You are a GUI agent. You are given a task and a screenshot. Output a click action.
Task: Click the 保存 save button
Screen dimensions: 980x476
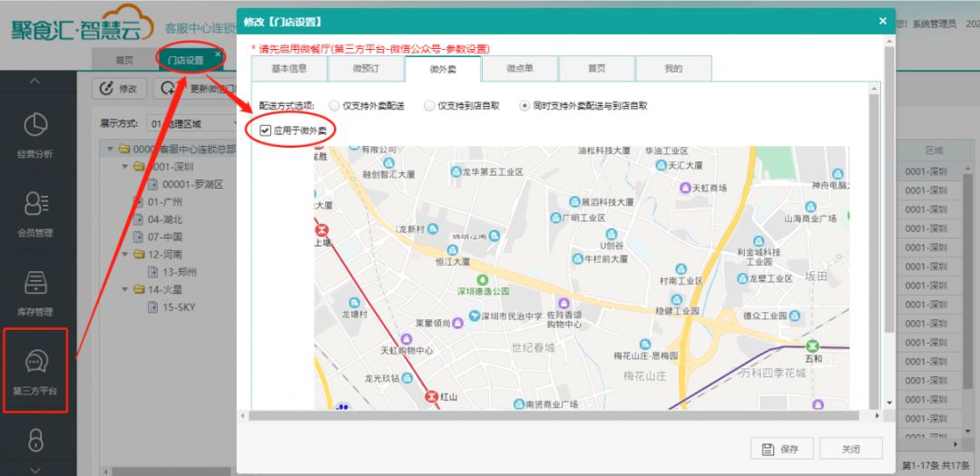[780, 449]
